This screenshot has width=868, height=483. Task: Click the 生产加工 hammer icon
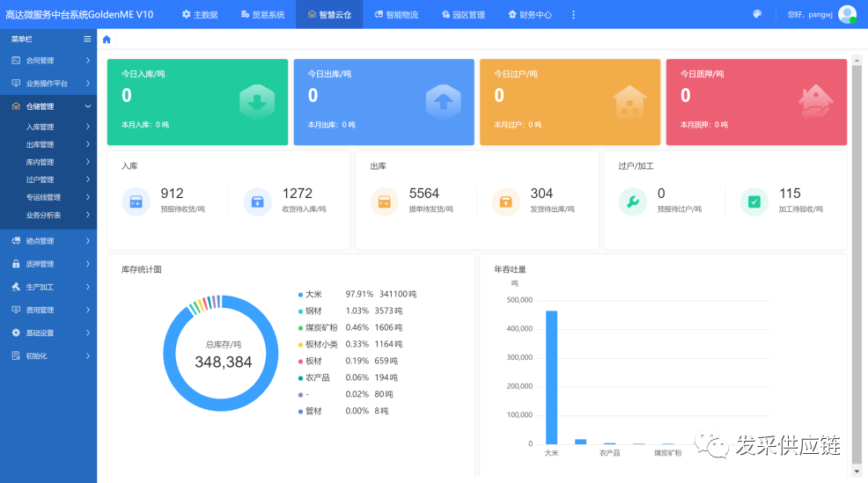[x=16, y=287]
